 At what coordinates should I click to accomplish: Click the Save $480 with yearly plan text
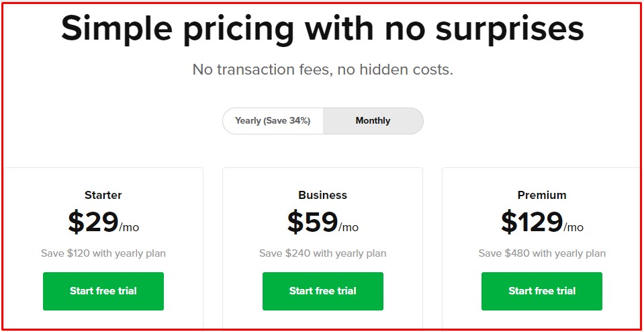pos(542,253)
